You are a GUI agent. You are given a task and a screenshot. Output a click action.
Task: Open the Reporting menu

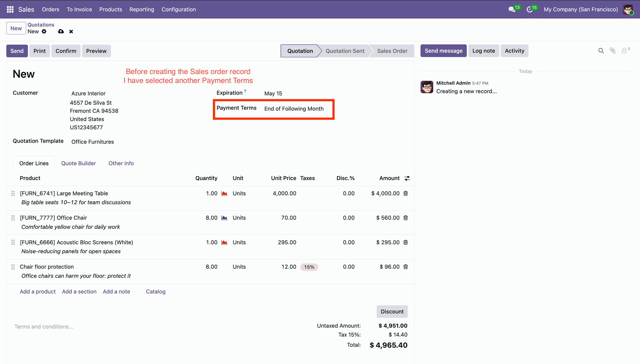(x=142, y=9)
